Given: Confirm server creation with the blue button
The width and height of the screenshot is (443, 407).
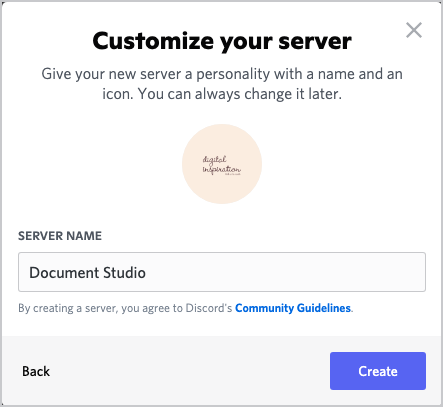Looking at the screenshot, I should click(x=378, y=371).
